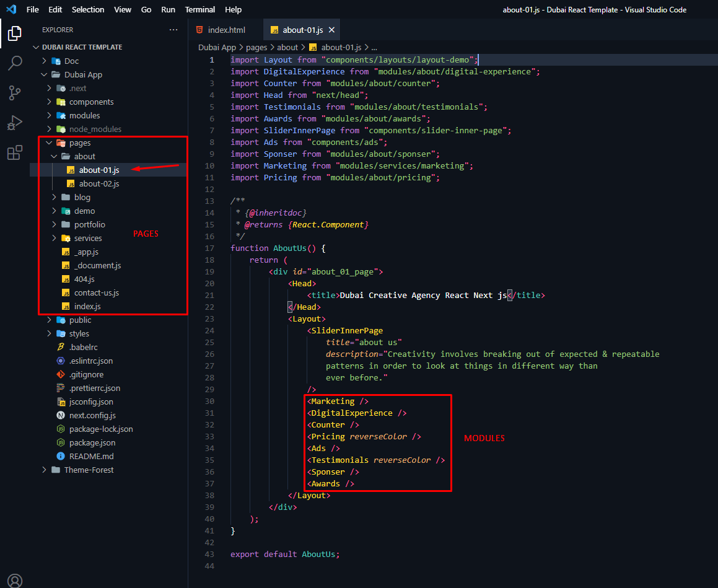
Task: Click the README.md info file icon
Action: point(61,456)
